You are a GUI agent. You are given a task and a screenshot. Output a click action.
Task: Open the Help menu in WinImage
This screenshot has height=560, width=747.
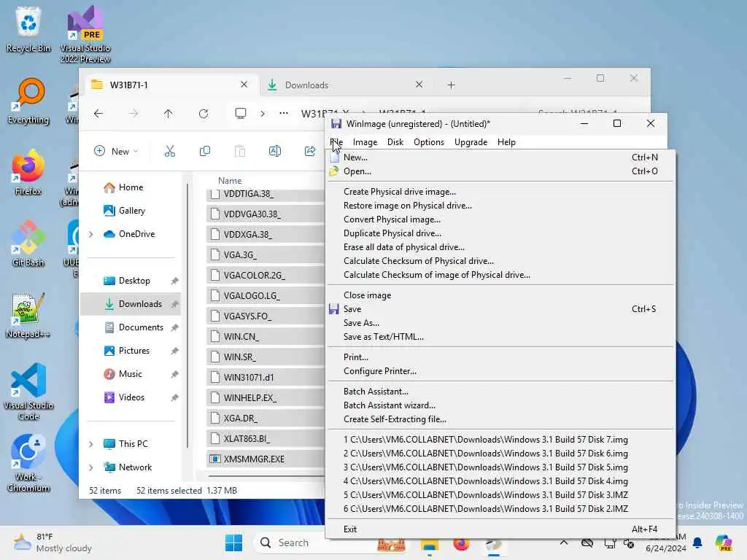(x=506, y=142)
